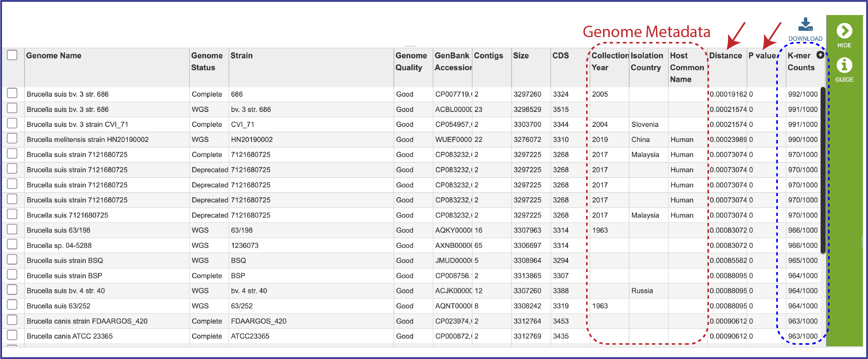
Task: Click strain cell HN20190002
Action: click(252, 140)
